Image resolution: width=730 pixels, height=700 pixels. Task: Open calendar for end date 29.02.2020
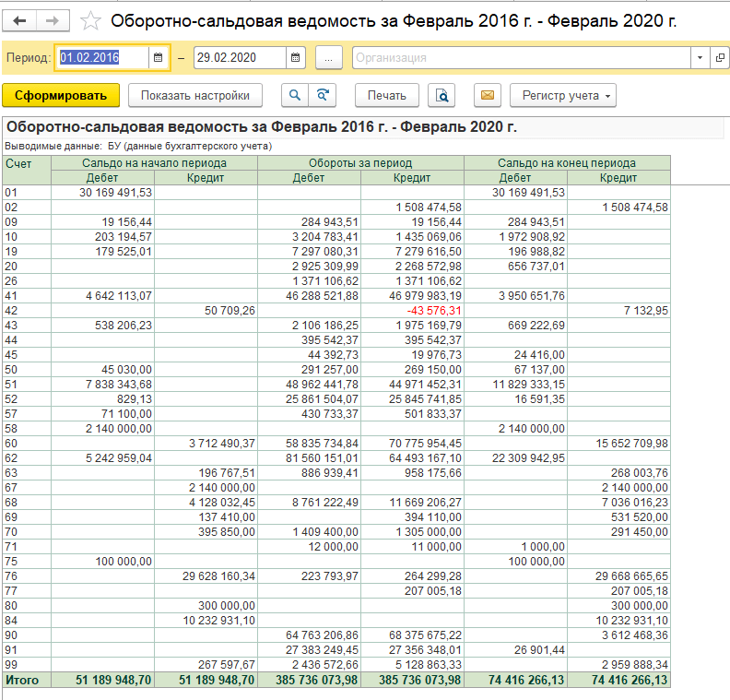295,58
